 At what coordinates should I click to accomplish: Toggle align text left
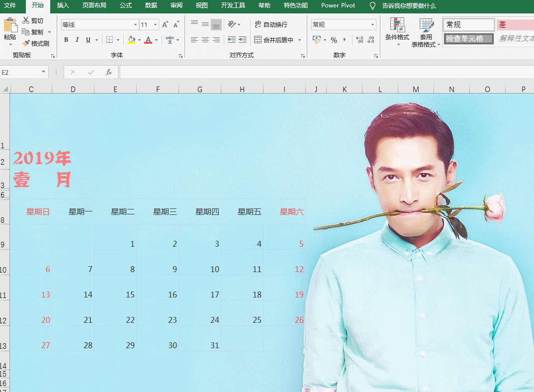click(194, 40)
